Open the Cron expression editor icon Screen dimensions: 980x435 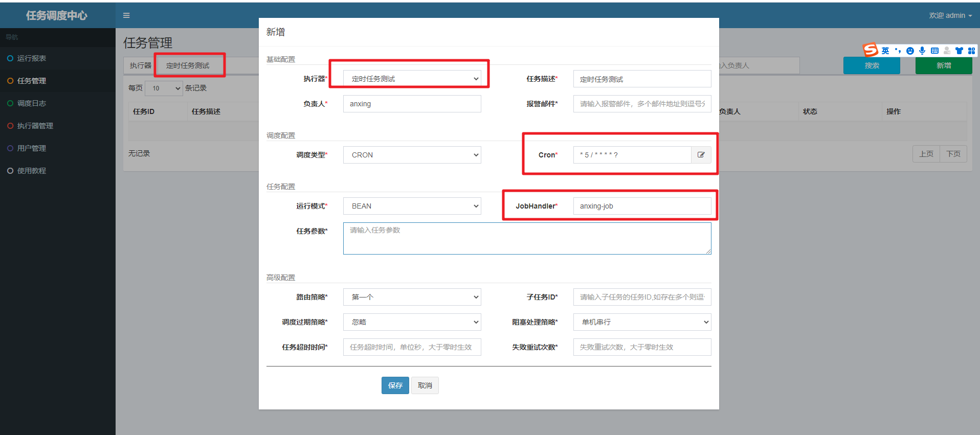pyautogui.click(x=701, y=155)
